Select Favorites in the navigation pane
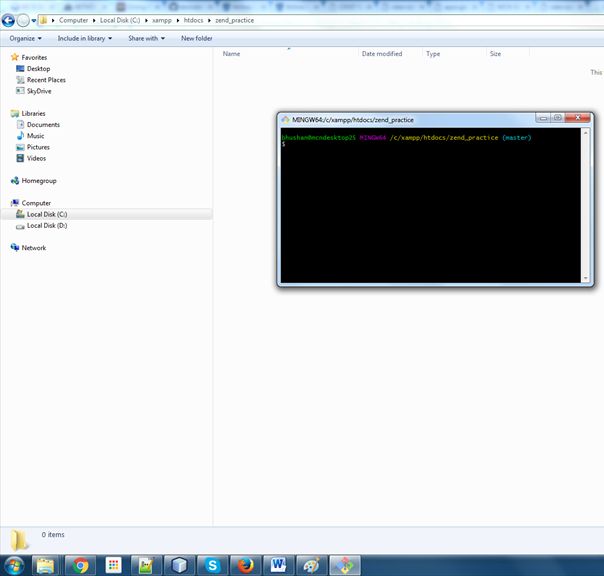Screen dimensions: 604x576 point(34,57)
